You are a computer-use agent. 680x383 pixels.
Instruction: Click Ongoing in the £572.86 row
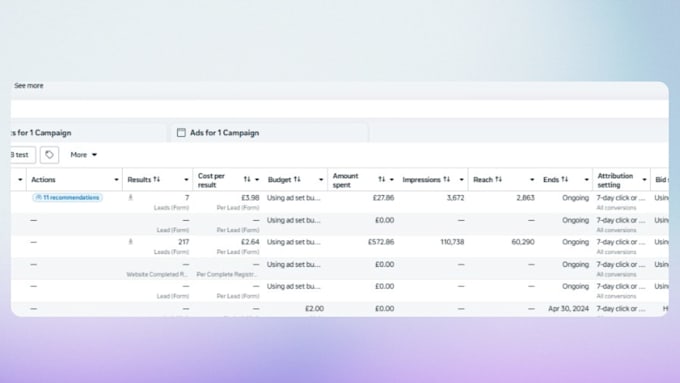coord(575,242)
